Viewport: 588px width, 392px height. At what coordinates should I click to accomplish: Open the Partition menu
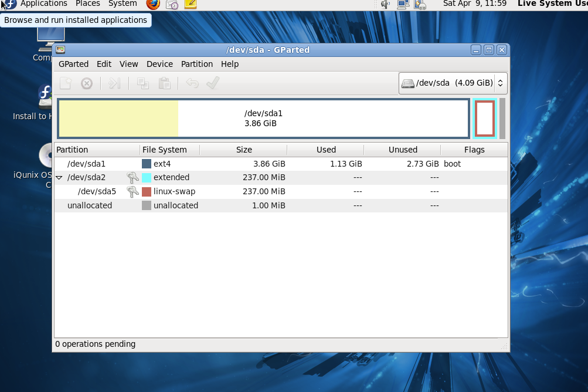[x=197, y=64]
